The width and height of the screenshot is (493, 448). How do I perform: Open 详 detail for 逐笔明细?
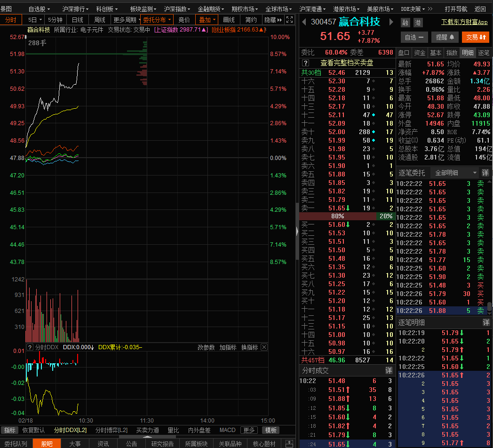tap(486, 322)
